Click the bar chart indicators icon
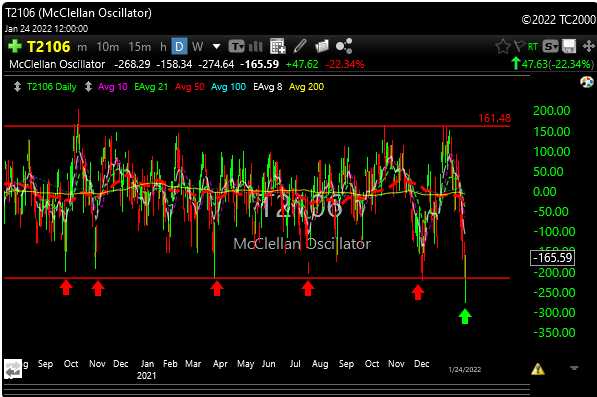 coord(256,46)
